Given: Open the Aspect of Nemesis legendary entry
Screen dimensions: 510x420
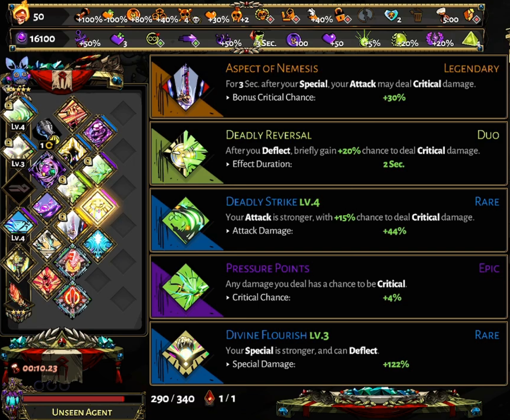Looking at the screenshot, I should [328, 87].
